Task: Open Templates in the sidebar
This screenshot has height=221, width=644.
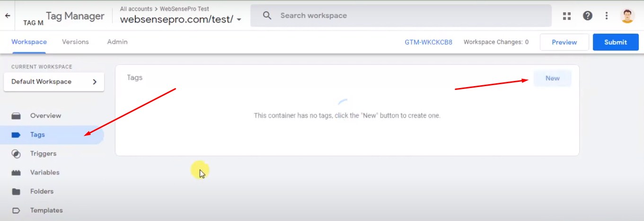Action: click(52, 211)
